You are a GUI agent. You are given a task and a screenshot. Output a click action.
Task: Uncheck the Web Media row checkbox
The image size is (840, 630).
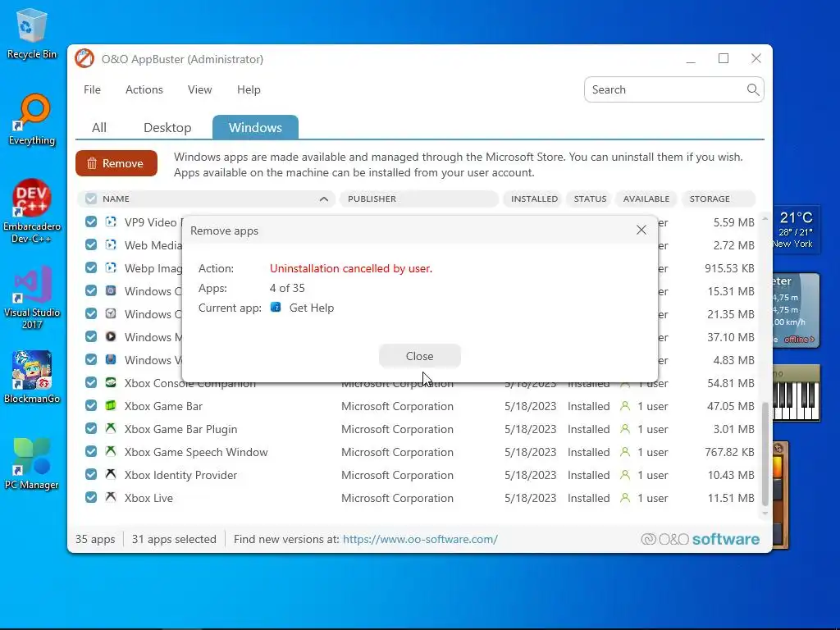(x=91, y=244)
